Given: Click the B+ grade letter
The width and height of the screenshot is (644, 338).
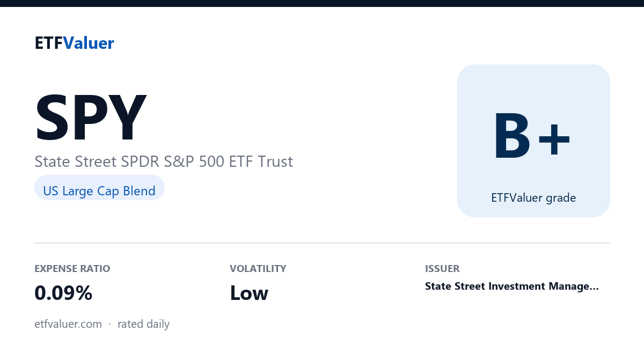Looking at the screenshot, I should (532, 137).
